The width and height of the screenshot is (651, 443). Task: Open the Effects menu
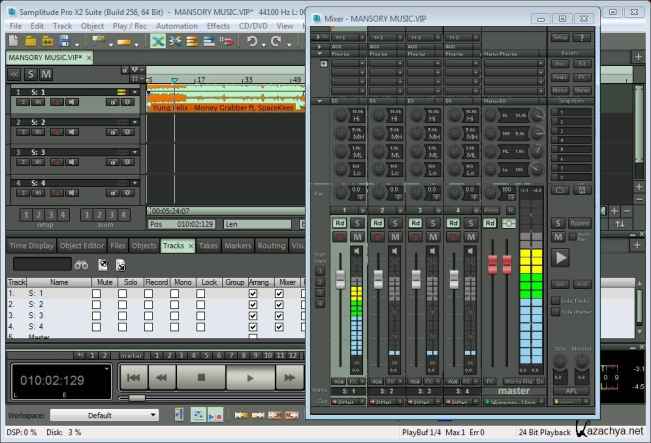point(218,25)
